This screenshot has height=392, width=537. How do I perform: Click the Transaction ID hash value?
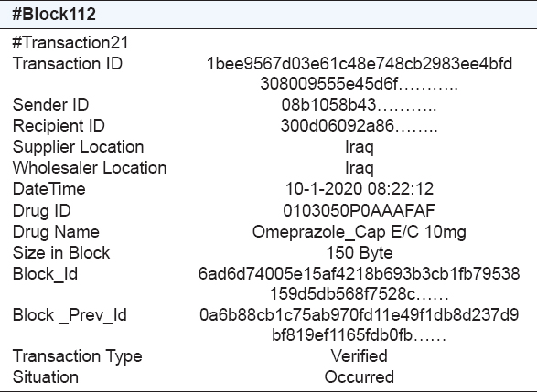(360, 73)
